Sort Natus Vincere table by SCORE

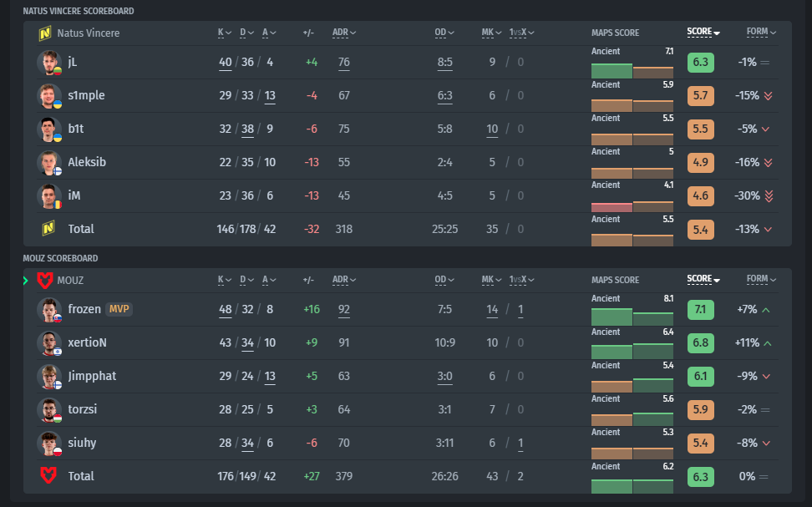point(703,32)
